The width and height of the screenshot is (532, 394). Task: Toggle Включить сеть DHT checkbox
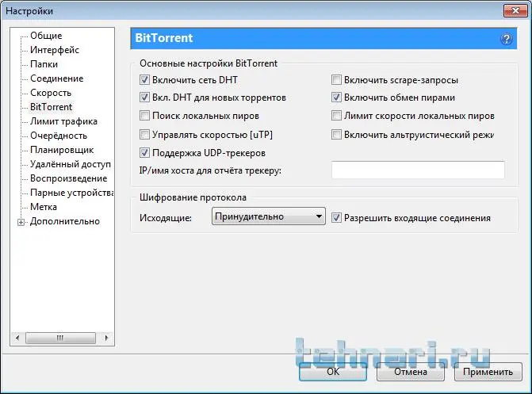point(144,80)
